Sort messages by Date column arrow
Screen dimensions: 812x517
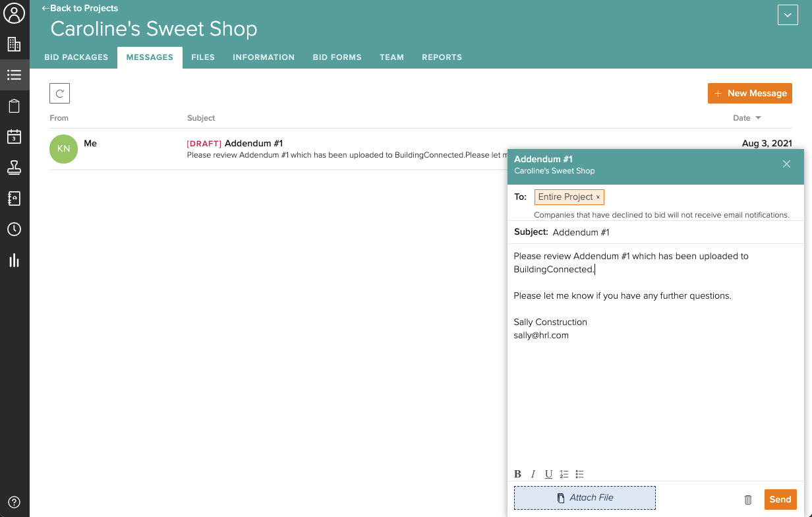(x=758, y=118)
